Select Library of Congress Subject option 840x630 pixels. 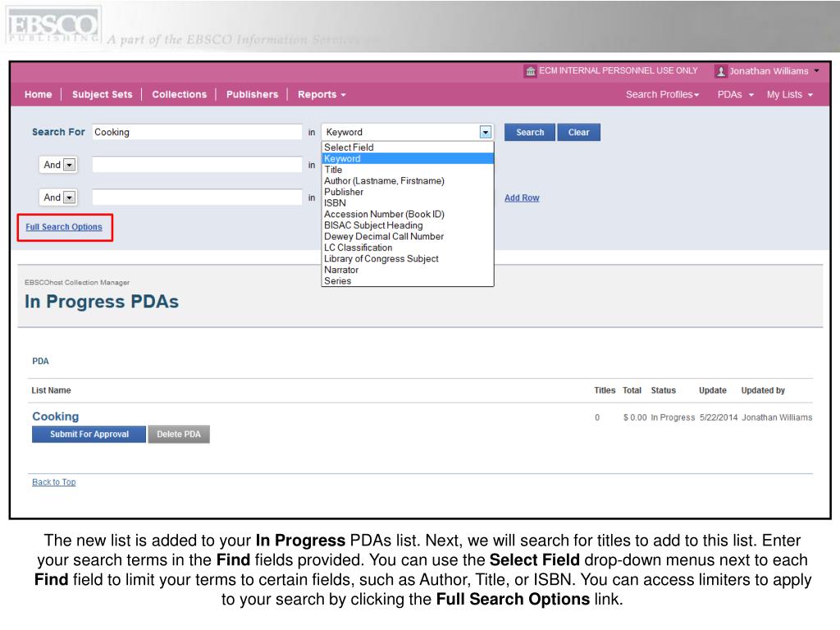(x=407, y=258)
